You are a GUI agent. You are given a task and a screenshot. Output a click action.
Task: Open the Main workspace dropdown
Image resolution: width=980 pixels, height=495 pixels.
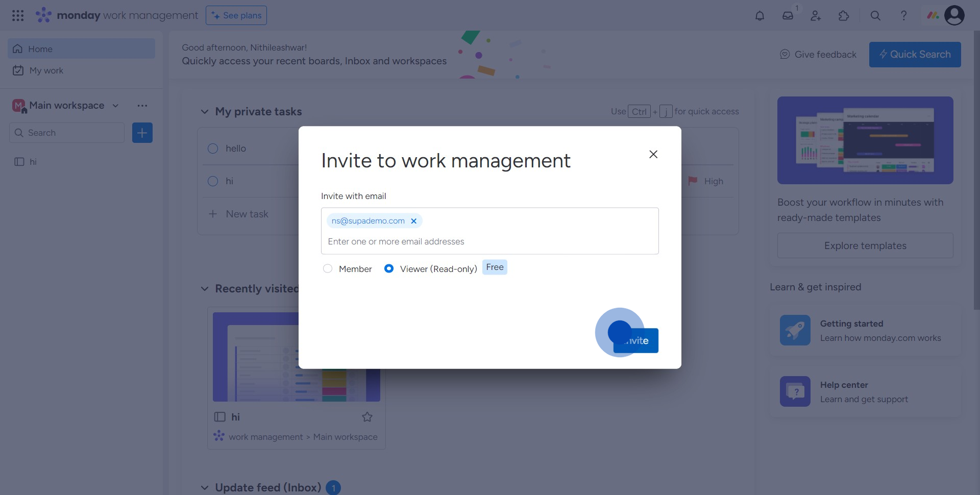115,106
